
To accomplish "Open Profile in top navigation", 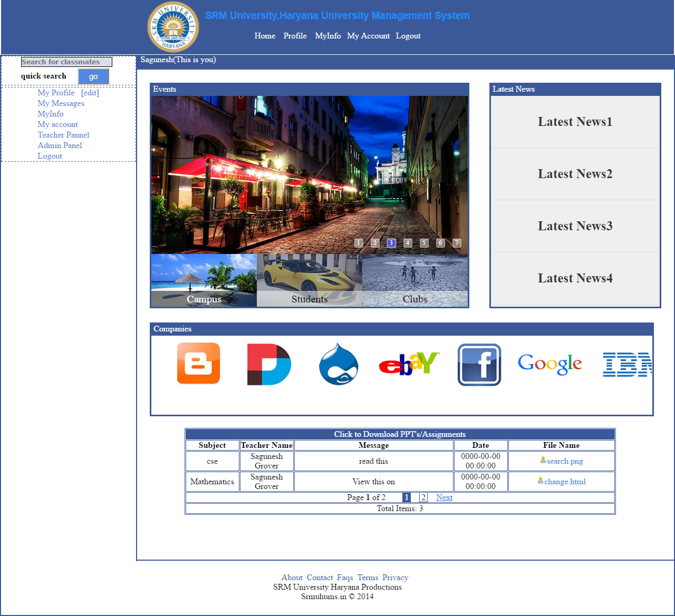I will [295, 36].
